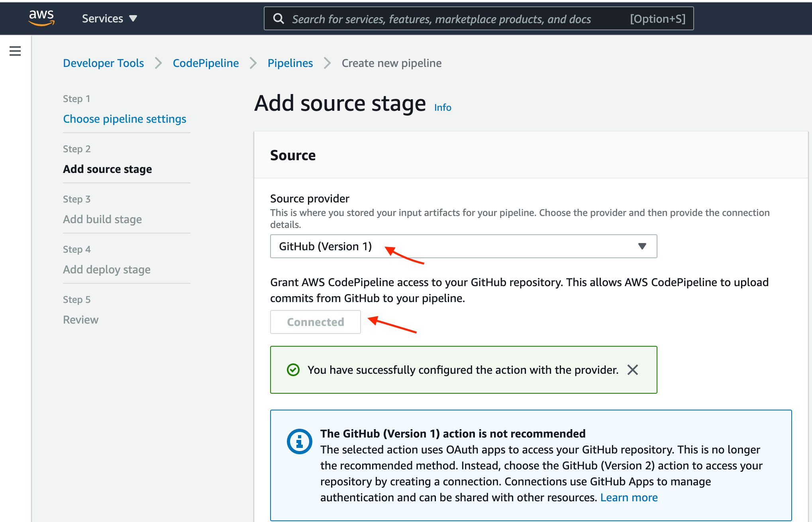Click the search services input field
This screenshot has height=522, width=812.
coord(479,18)
